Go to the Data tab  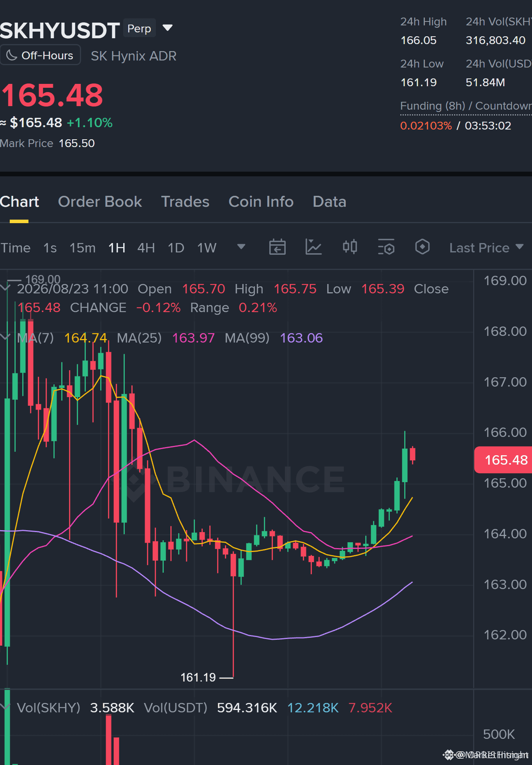(x=330, y=202)
